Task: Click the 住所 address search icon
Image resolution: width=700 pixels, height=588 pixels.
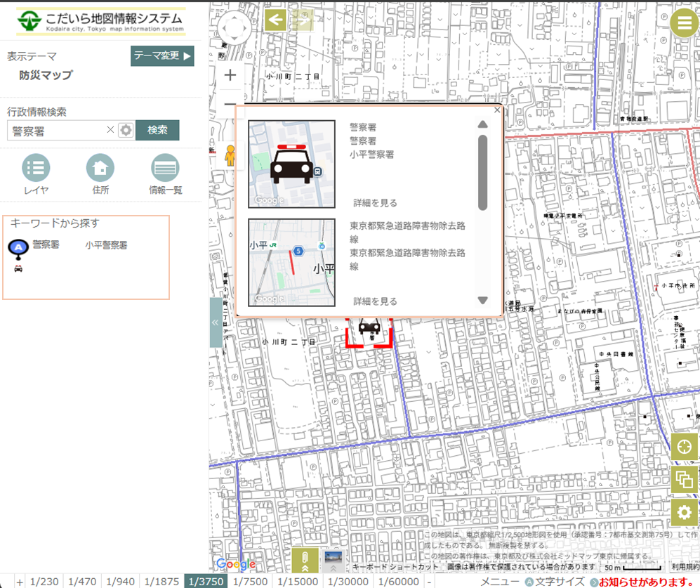Action: 100,169
